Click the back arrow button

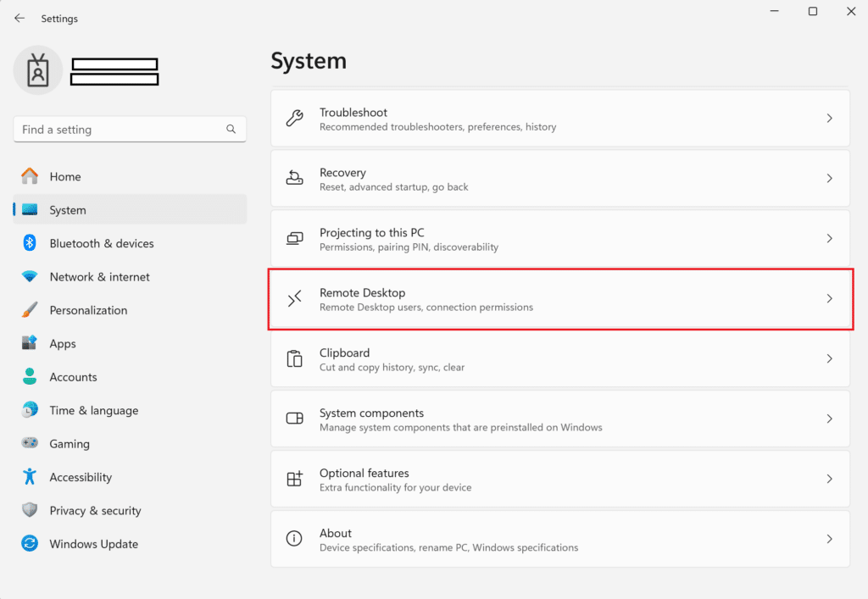pos(19,18)
